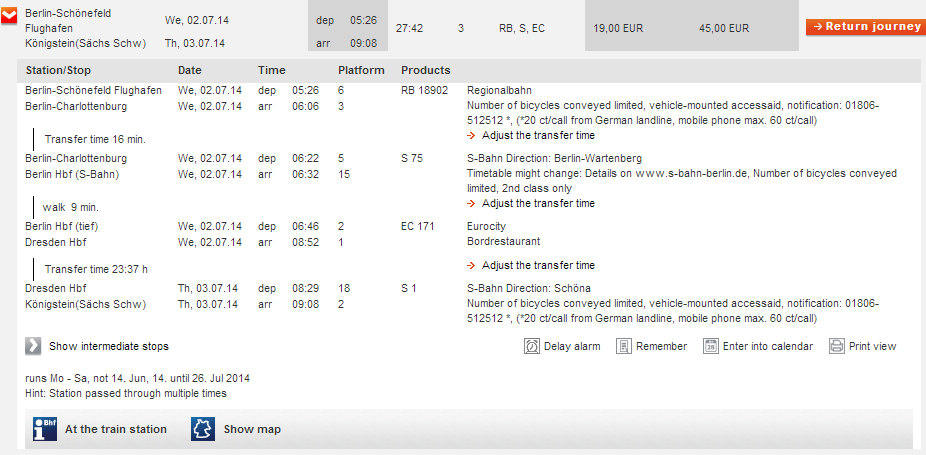Click the Return journey button
This screenshot has width=926, height=455.
click(866, 27)
